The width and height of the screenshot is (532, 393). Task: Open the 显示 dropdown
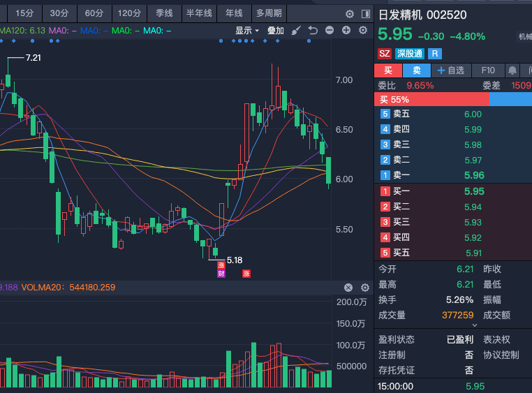click(247, 31)
